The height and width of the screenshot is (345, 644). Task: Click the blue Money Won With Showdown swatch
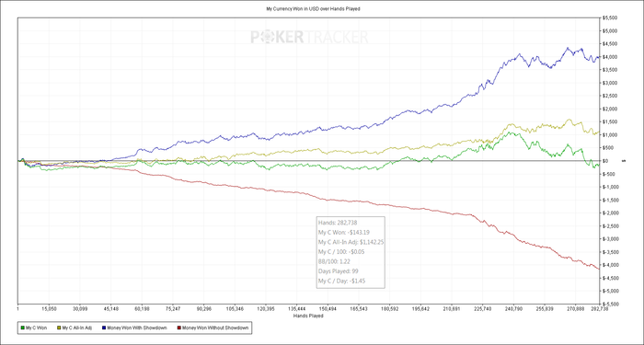click(x=105, y=328)
